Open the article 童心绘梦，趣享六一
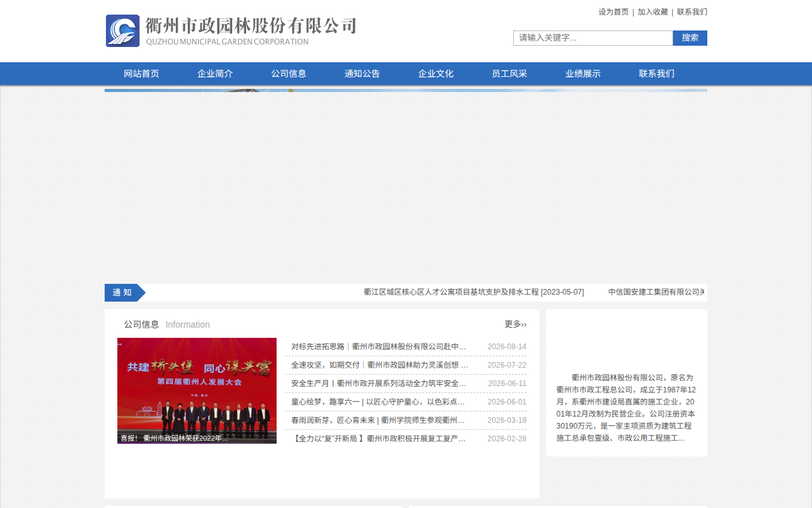This screenshot has height=508, width=812. 378,402
